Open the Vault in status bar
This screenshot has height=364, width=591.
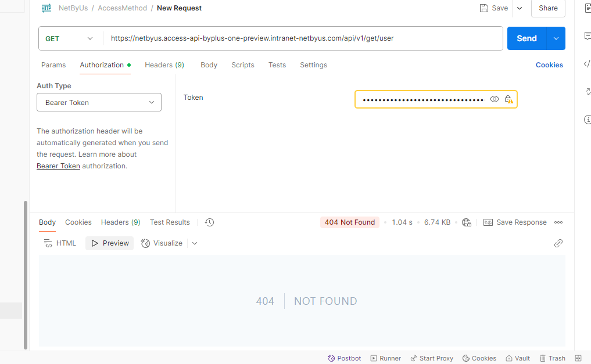[518, 358]
